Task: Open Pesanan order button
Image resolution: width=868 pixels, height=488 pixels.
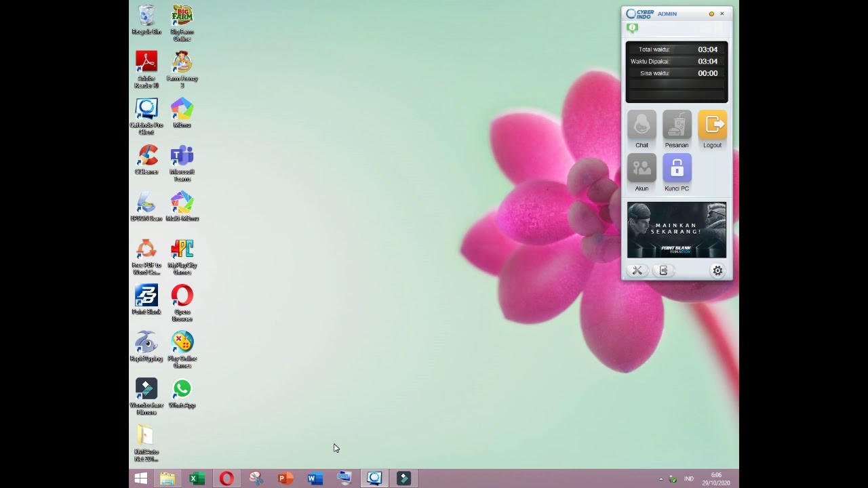Action: tap(677, 129)
